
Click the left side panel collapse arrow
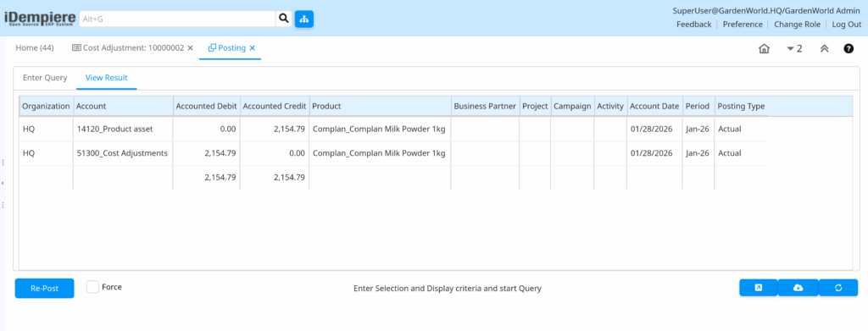click(x=3, y=183)
